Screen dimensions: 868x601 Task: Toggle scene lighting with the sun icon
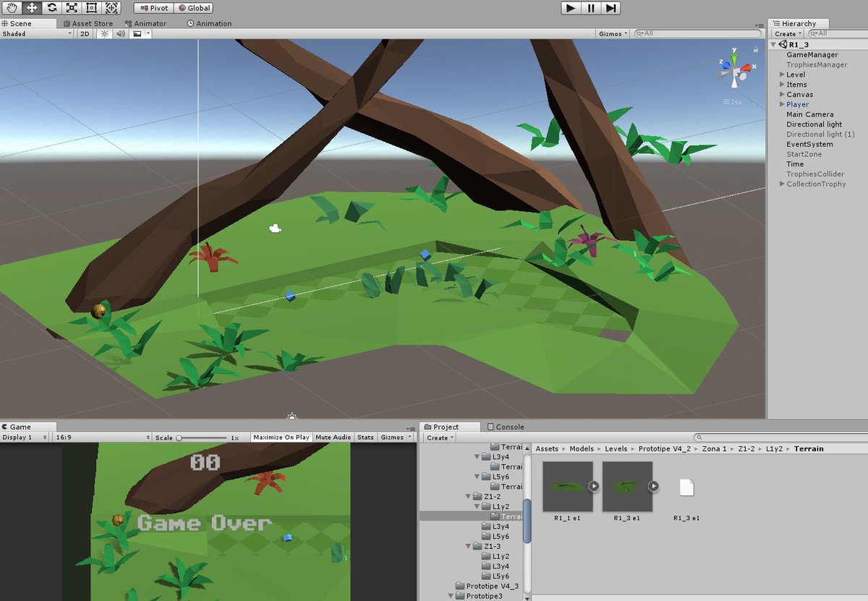104,34
